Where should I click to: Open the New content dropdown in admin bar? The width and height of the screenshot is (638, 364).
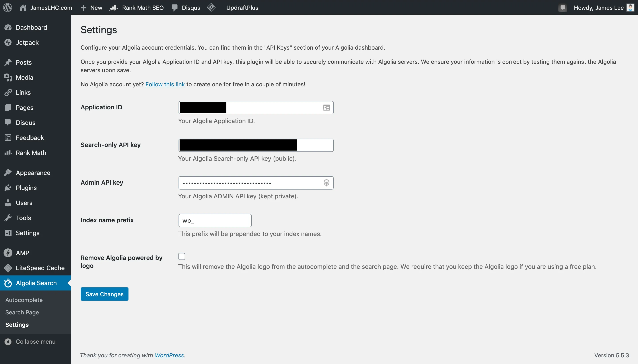click(96, 8)
